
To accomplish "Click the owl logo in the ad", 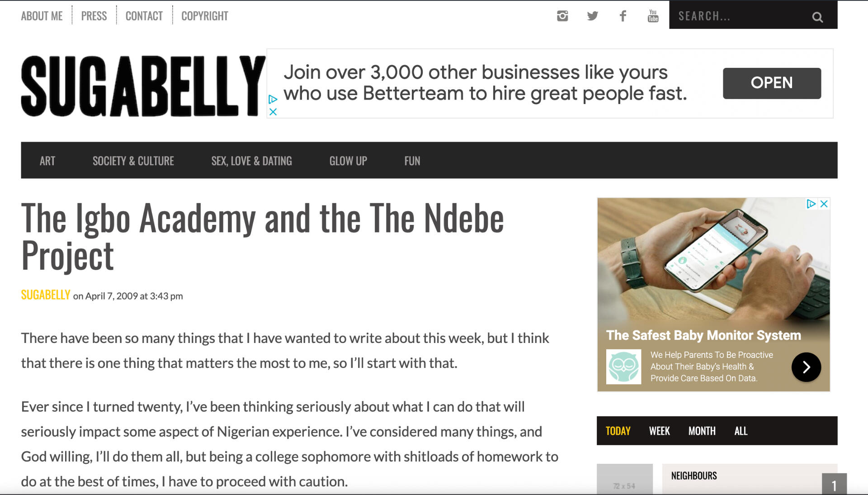I will click(x=623, y=367).
